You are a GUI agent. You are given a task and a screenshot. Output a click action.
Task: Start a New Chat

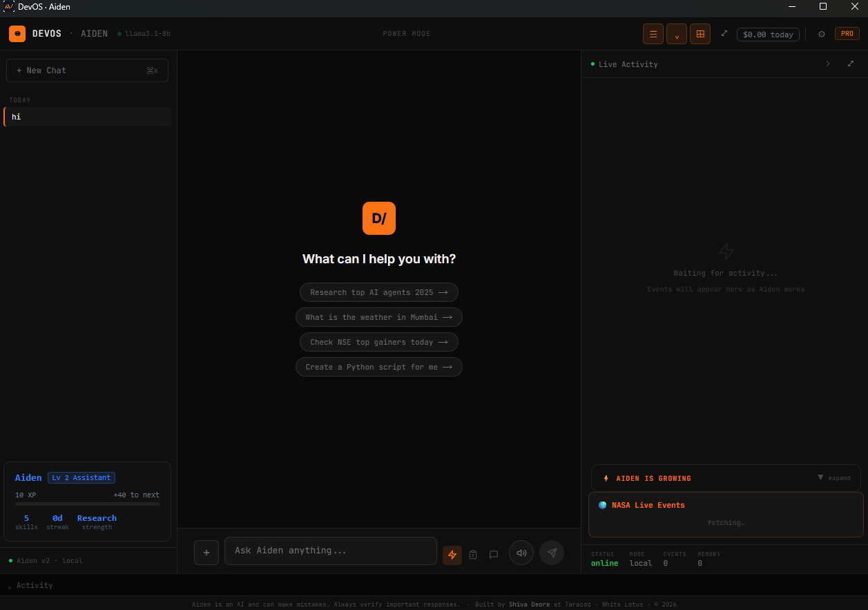(x=87, y=70)
